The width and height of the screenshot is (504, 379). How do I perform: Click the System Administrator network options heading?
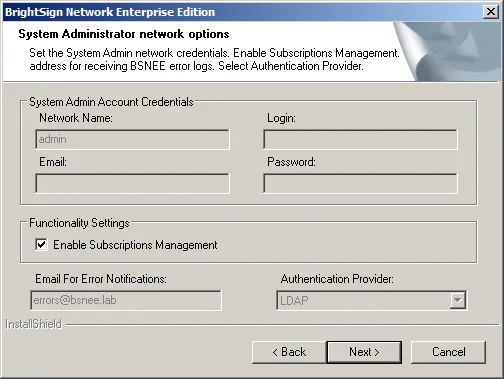tap(124, 34)
